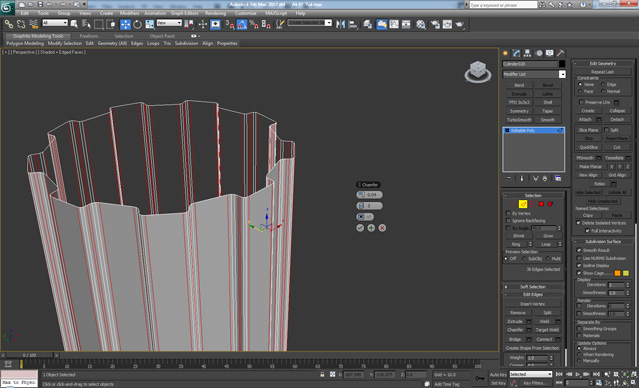Open the Modifiers menu
639x388 pixels.
pos(130,13)
